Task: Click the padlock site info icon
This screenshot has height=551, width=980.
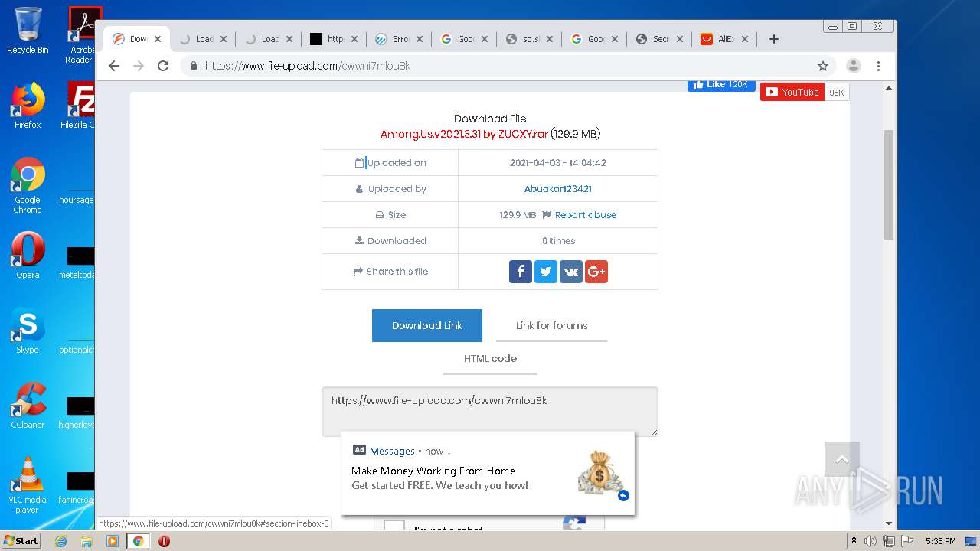Action: (x=194, y=66)
